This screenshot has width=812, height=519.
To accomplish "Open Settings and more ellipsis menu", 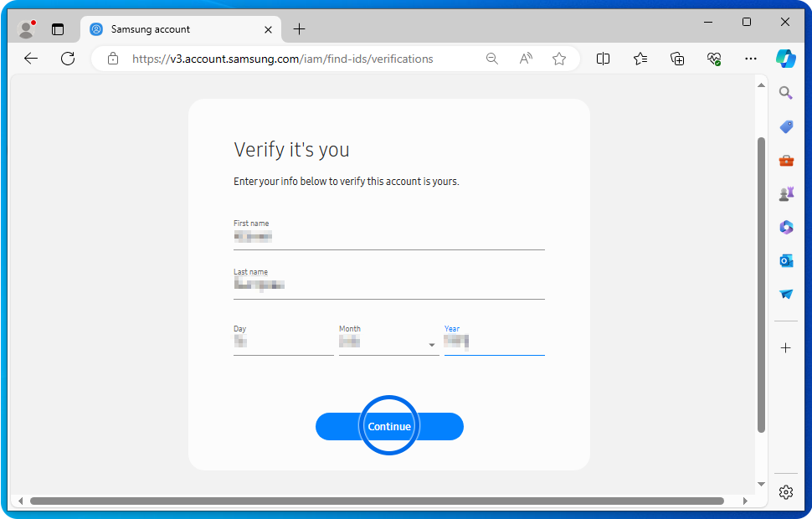I will click(750, 59).
